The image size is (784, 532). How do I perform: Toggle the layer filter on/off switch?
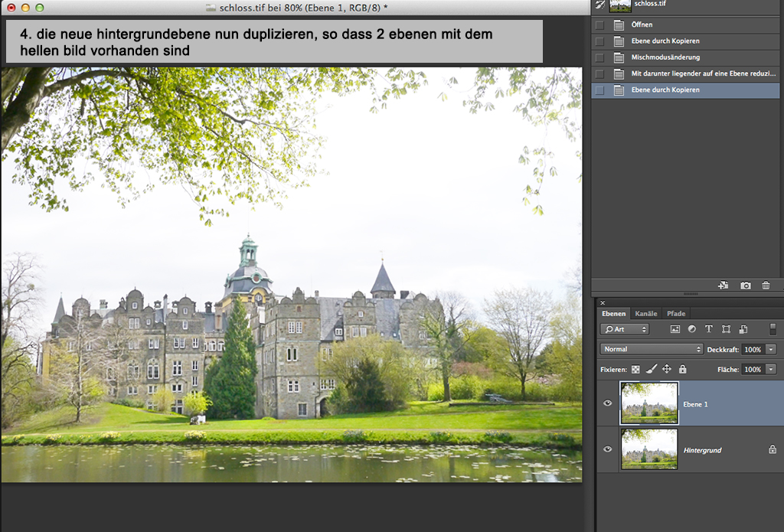(773, 329)
